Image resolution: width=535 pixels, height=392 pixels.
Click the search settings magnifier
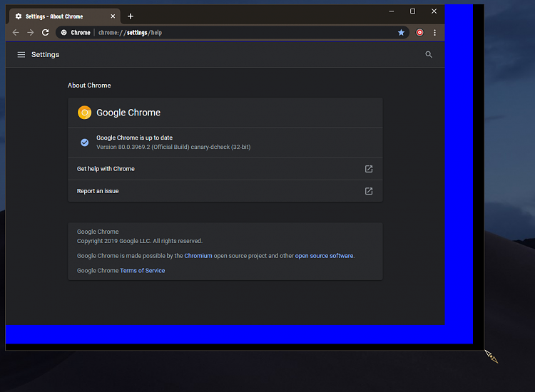429,55
